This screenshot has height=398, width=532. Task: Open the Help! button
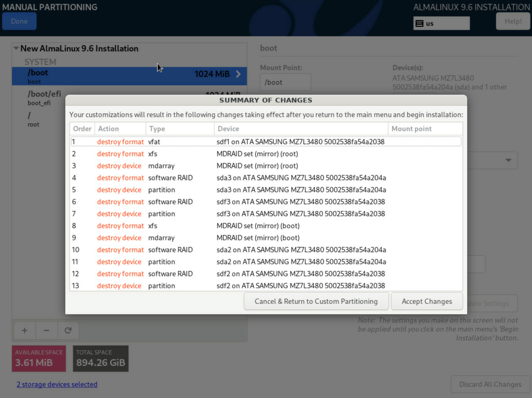(x=513, y=21)
